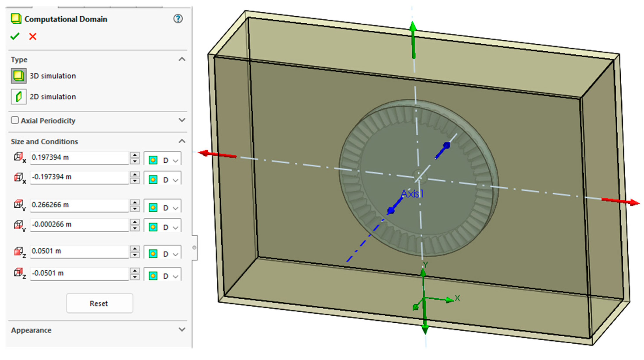
Task: Open boundary condition dropdown for Z min
Action: coord(176,276)
